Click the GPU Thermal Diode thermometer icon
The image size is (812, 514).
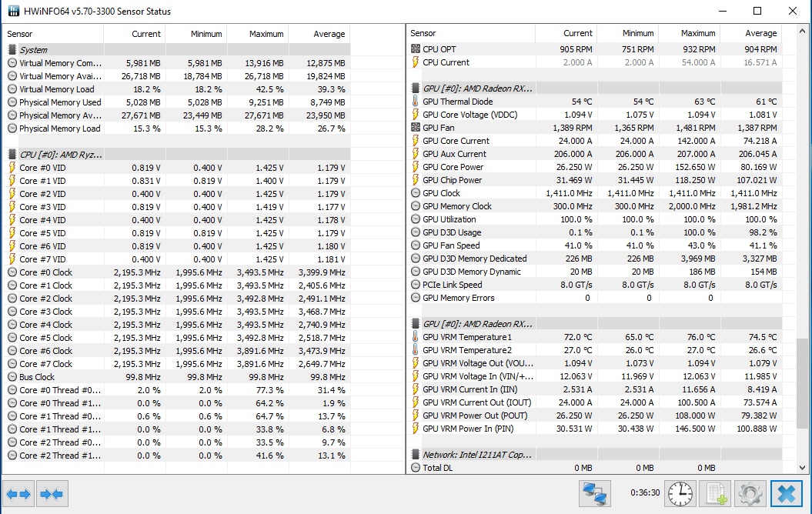coord(416,102)
